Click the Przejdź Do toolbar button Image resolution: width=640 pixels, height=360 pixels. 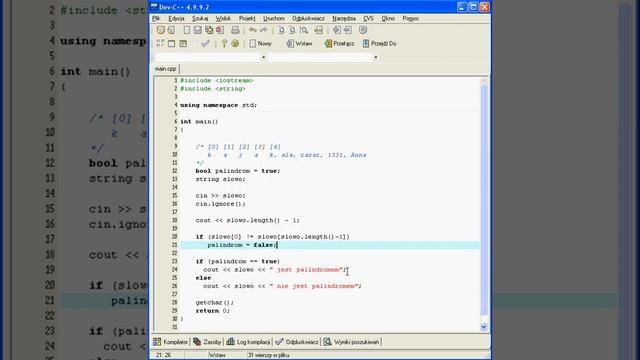(x=379, y=43)
